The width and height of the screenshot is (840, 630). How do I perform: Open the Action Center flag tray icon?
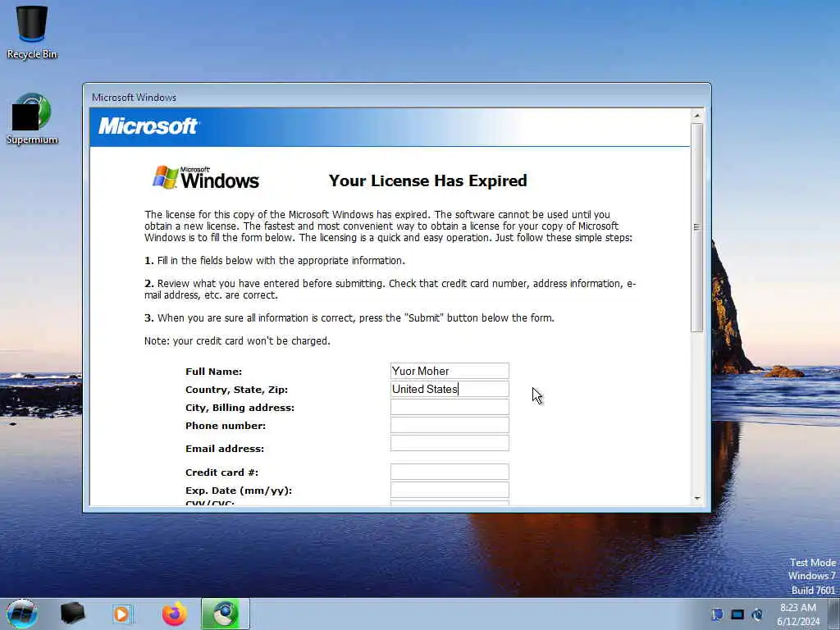tap(717, 614)
